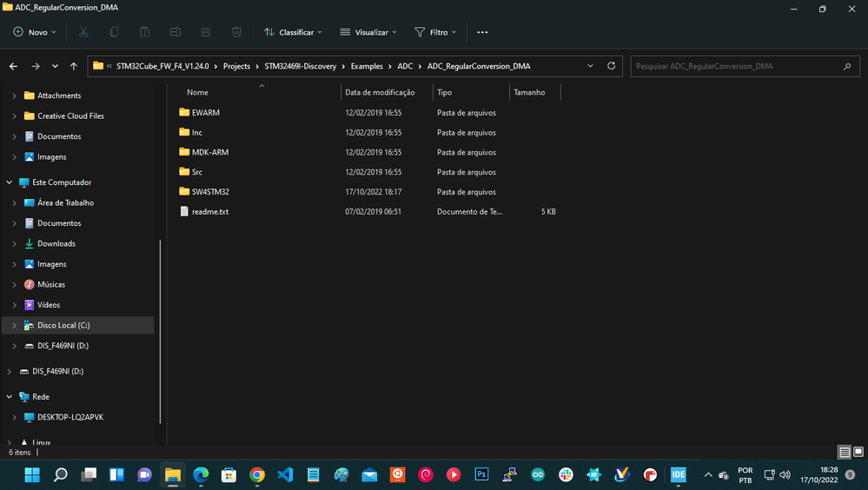Screen dimensions: 868x490
Task: Click Examples breadcrumb segment
Action: point(367,66)
